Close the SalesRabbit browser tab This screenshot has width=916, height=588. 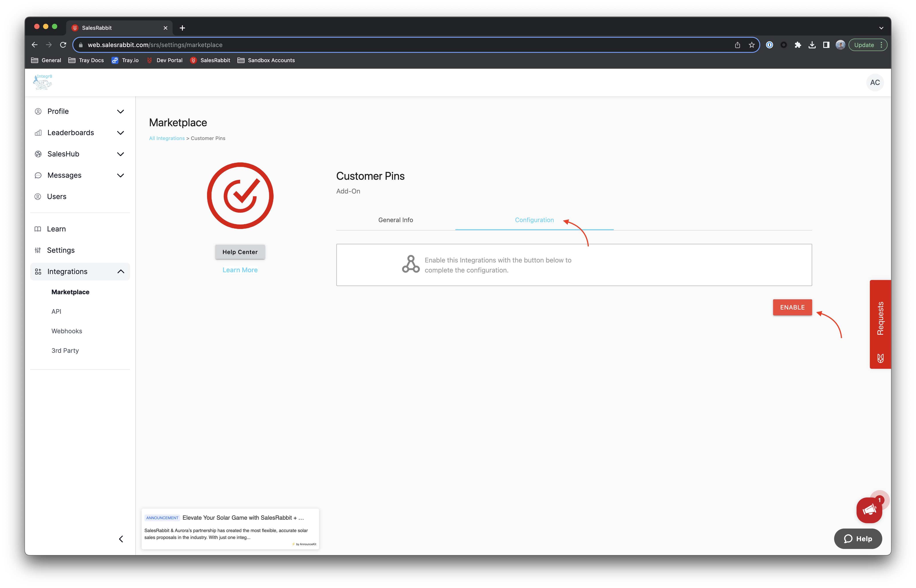click(165, 28)
